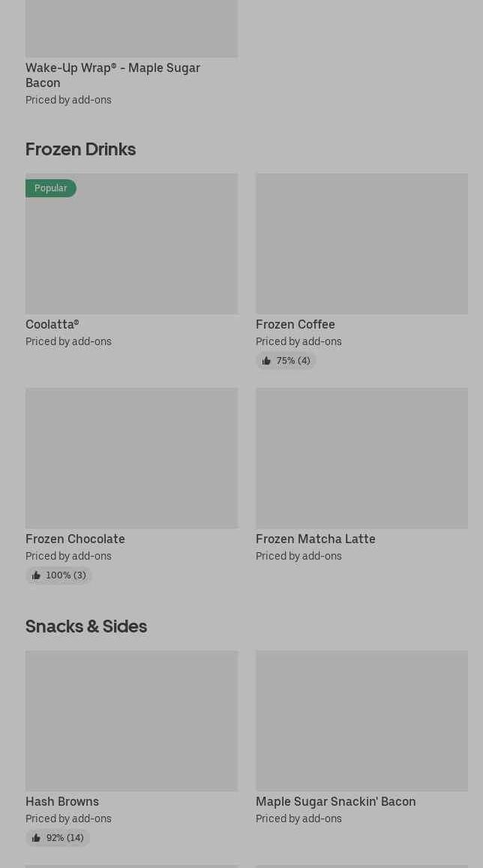
Task: Select Wake-Up Wrap Maple Sugar Bacon title
Action: 112,75
